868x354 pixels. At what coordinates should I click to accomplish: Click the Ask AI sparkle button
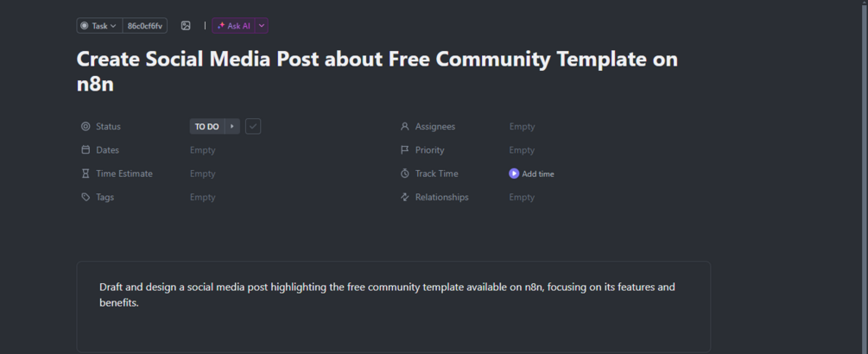(x=233, y=26)
